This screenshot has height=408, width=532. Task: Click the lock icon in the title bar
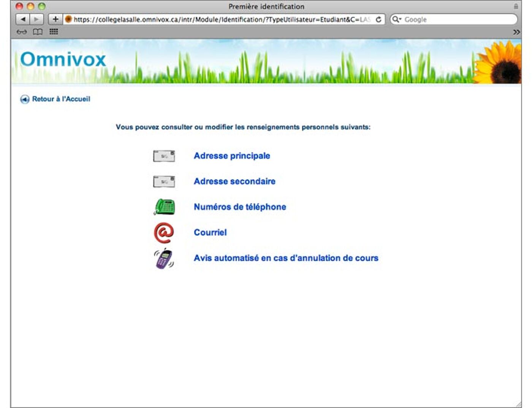click(x=516, y=6)
